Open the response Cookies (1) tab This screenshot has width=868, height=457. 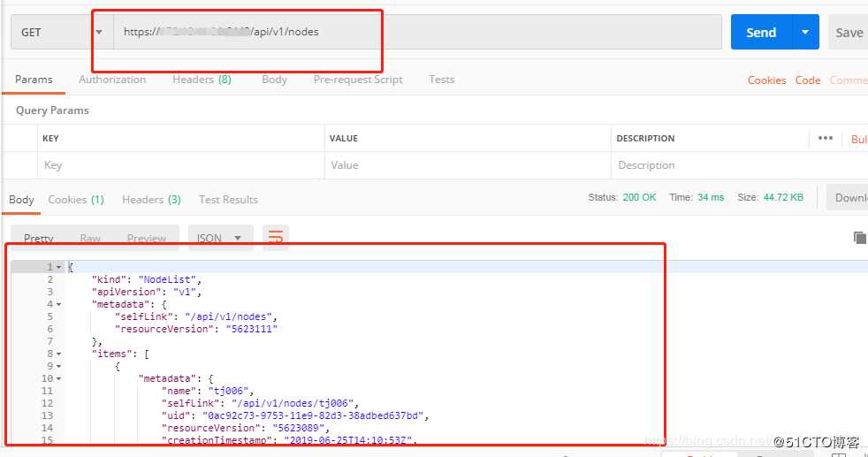point(76,200)
